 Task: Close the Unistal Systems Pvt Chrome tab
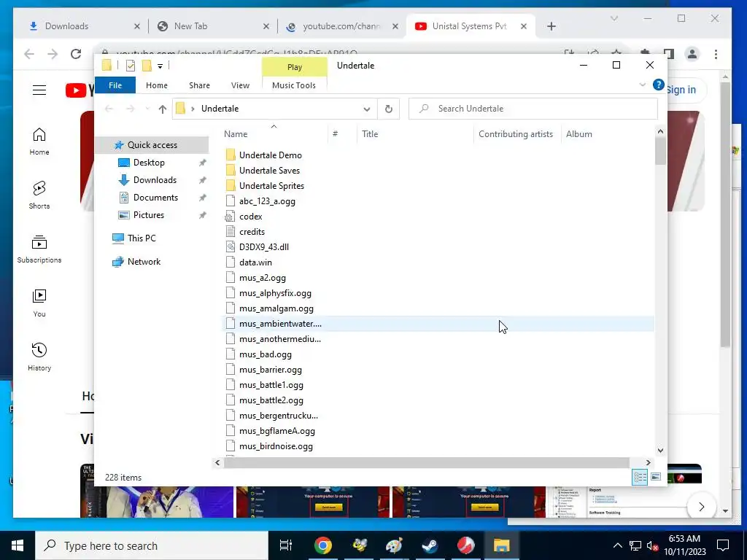coord(524,27)
